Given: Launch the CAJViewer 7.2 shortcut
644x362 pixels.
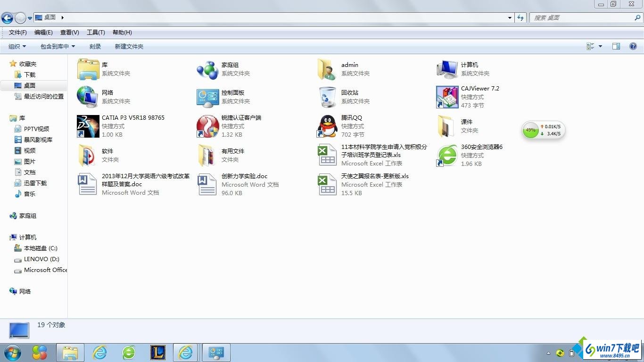Looking at the screenshot, I should 447,97.
